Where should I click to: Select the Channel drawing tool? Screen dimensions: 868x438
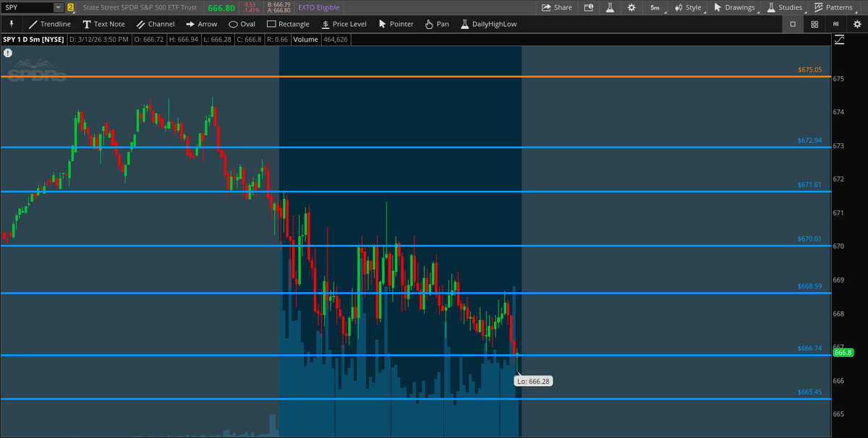tap(156, 24)
